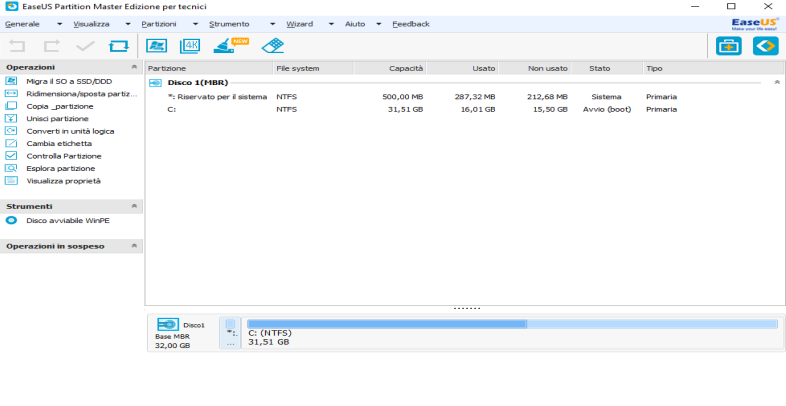Open the Feedback menu item

(x=411, y=24)
